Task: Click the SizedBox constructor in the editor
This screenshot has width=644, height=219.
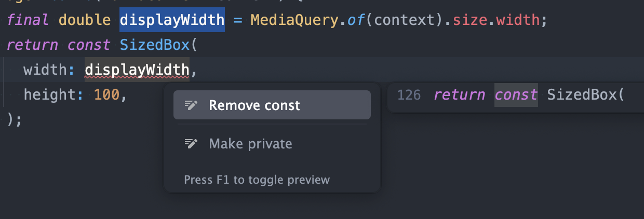Action: coord(155,45)
